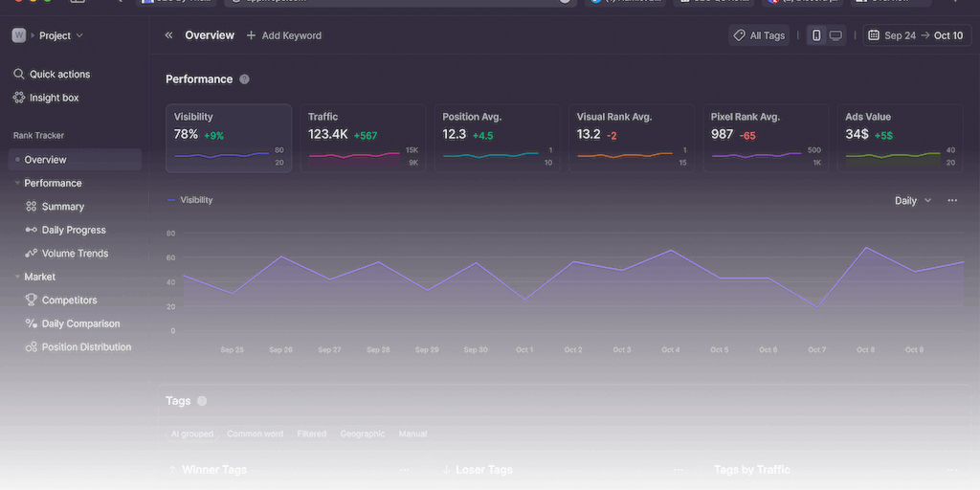Open the Daily interval dropdown

point(912,201)
